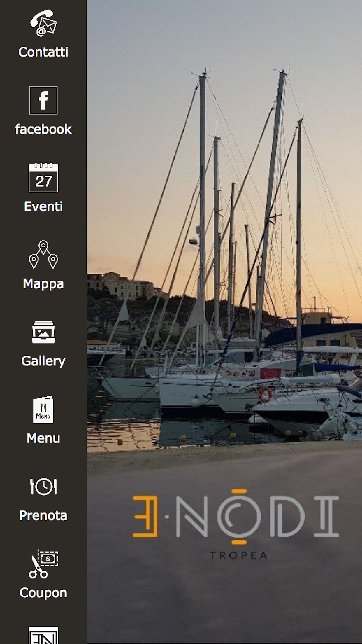The height and width of the screenshot is (644, 362).
Task: Tap the Gallery menu label
Action: [x=43, y=361]
